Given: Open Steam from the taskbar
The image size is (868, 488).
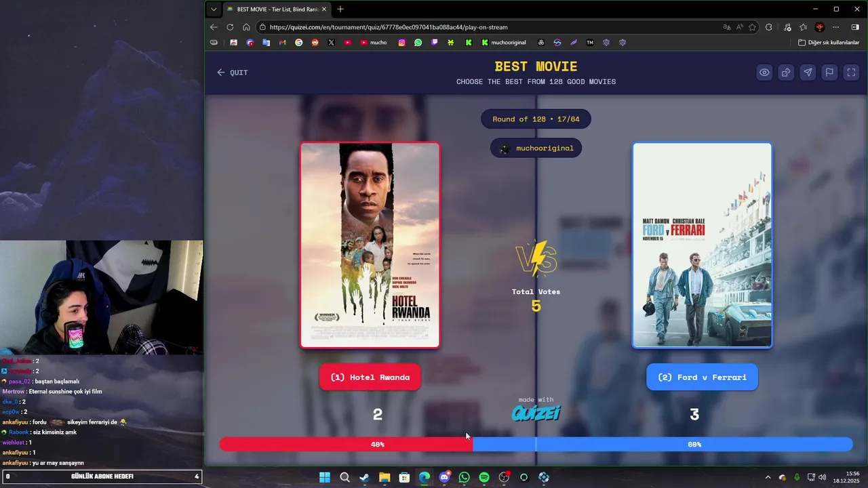Looking at the screenshot, I should click(364, 477).
